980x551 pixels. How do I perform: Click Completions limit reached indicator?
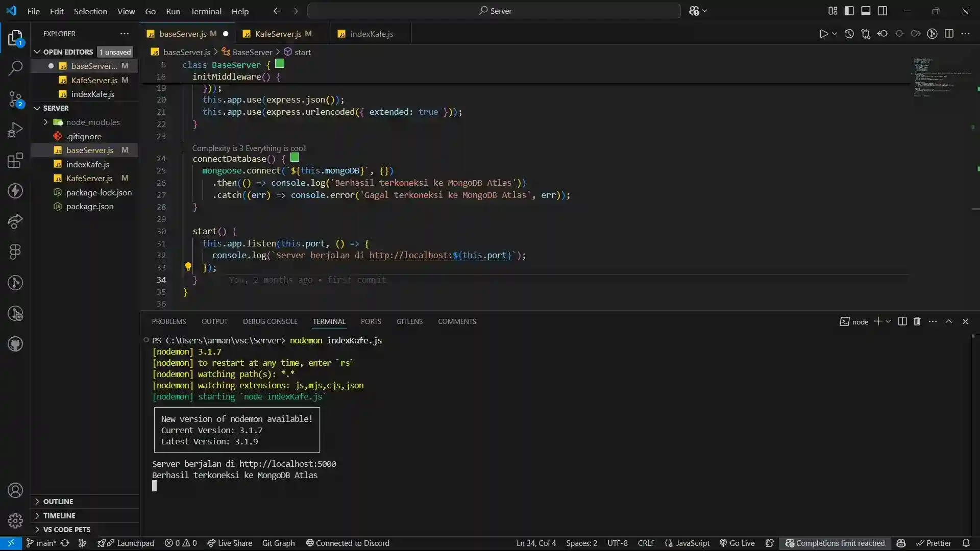[835, 543]
